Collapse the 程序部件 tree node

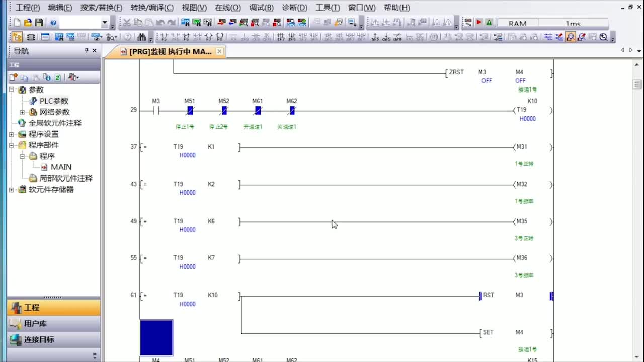pos(11,145)
